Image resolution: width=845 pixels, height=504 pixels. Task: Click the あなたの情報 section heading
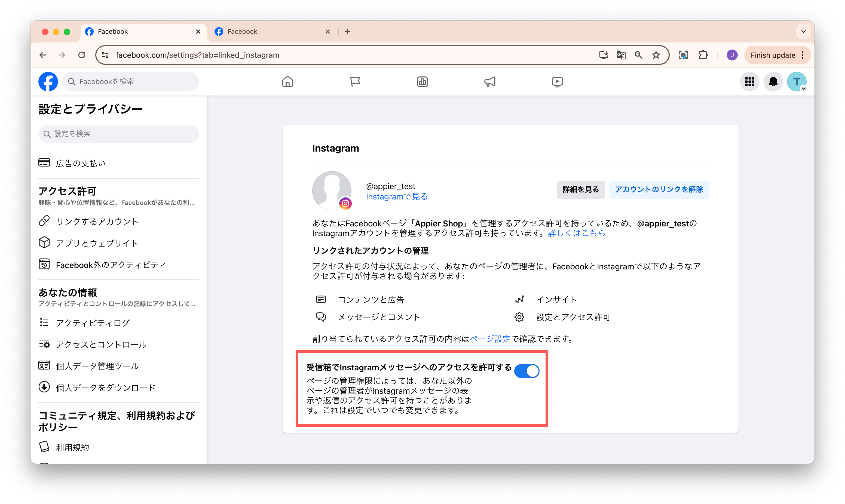click(x=68, y=293)
